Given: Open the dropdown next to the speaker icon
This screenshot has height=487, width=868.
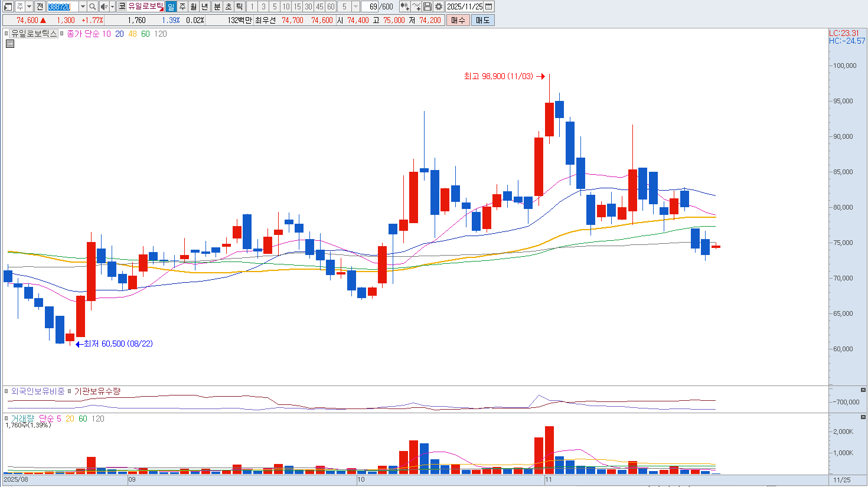Looking at the screenshot, I should click(x=112, y=6).
